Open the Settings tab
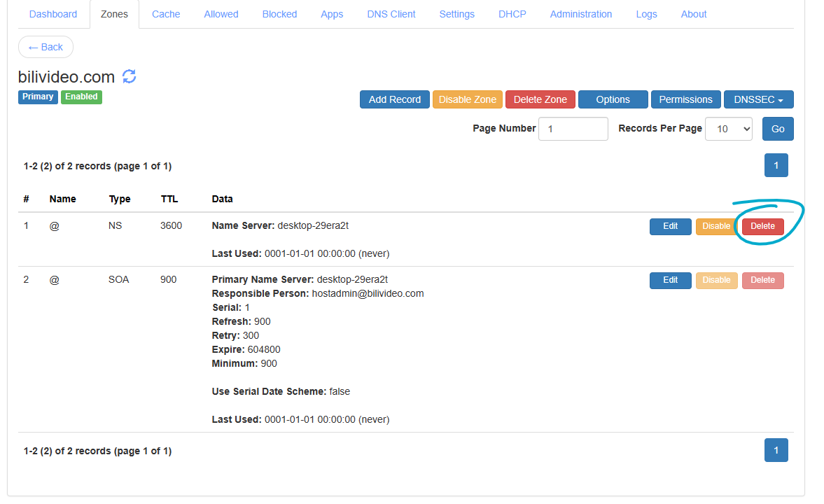Image resolution: width=824 pixels, height=504 pixels. (x=456, y=14)
